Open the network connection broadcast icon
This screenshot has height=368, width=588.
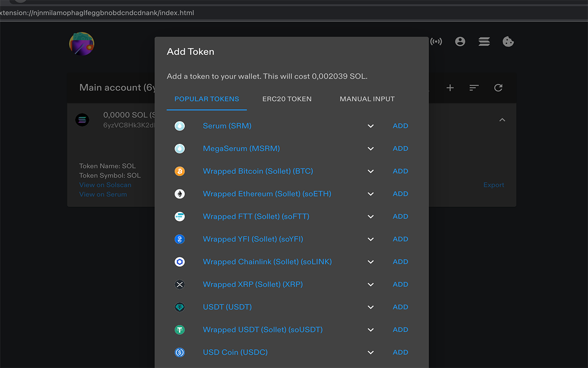tap(436, 42)
